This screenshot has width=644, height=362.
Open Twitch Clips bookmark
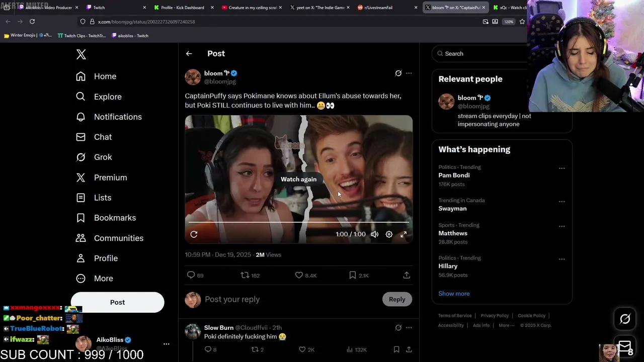82,36
